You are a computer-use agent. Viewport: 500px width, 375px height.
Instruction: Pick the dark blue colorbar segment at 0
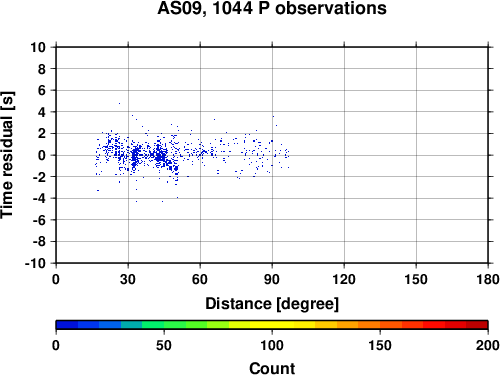67,325
